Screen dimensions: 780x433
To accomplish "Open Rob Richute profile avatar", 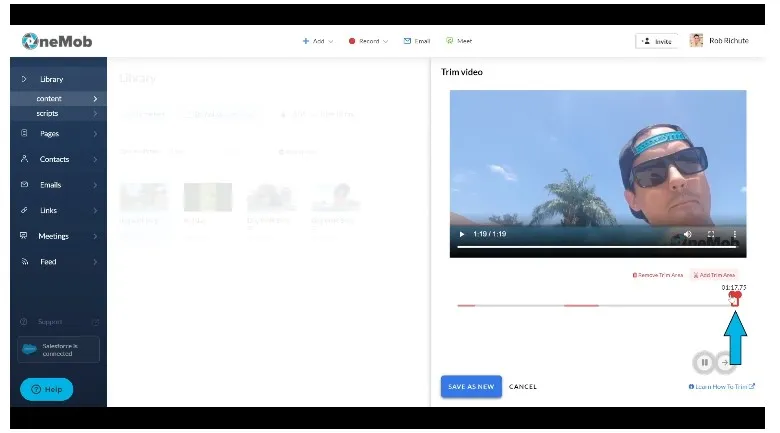I will click(x=696, y=40).
